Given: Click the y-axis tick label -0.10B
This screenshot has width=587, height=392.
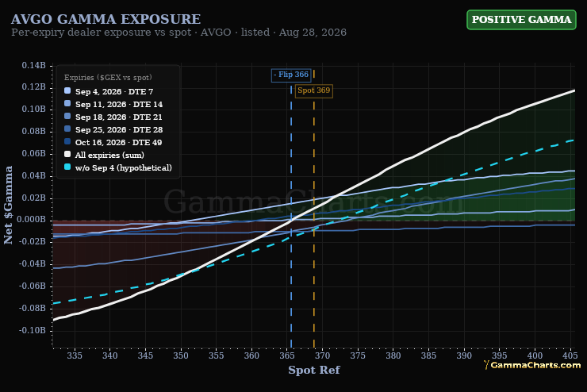Looking at the screenshot, I should 33,330.
